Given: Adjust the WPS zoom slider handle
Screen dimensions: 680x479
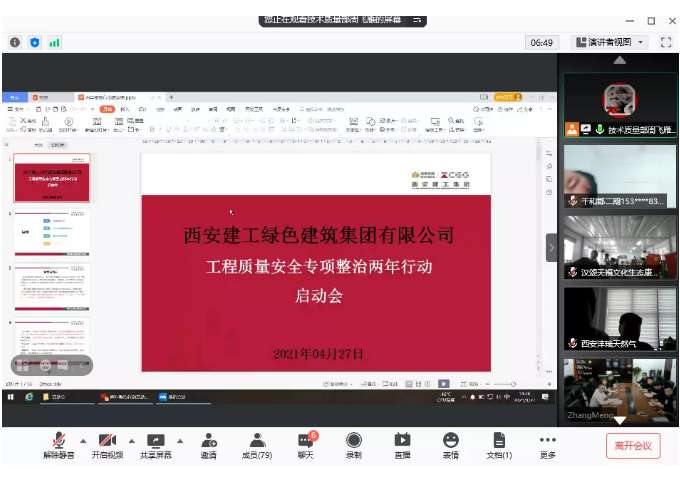Looking at the screenshot, I should click(513, 384).
